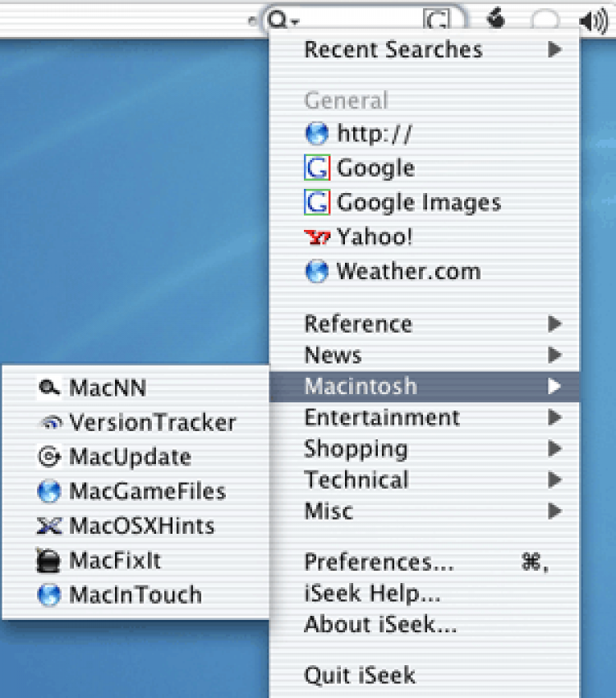Viewport: 616px width, 698px height.
Task: Open the Reference category
Action: (425, 324)
